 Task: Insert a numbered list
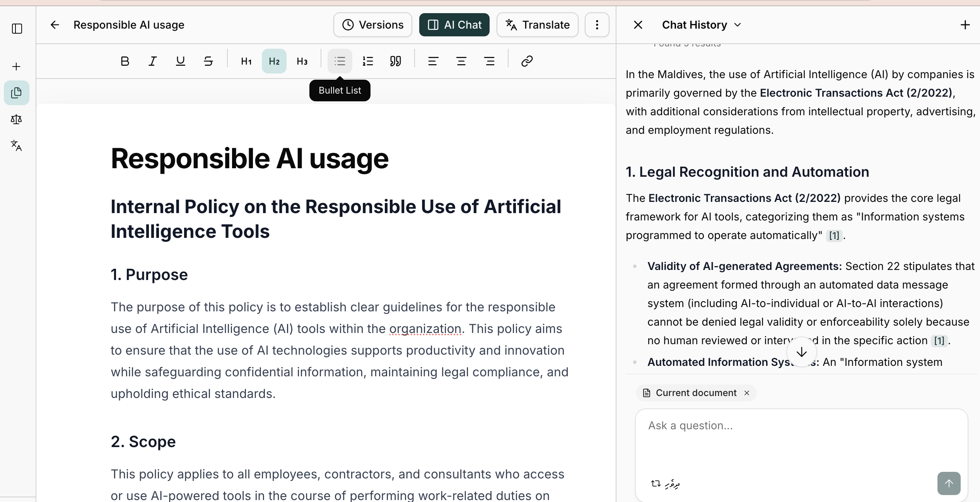pyautogui.click(x=367, y=61)
